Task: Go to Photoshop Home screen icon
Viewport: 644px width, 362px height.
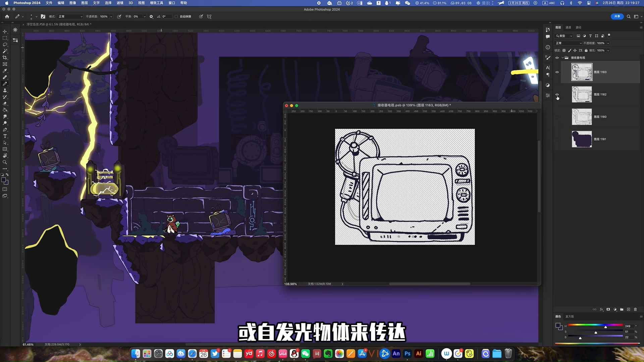Action: [7, 16]
